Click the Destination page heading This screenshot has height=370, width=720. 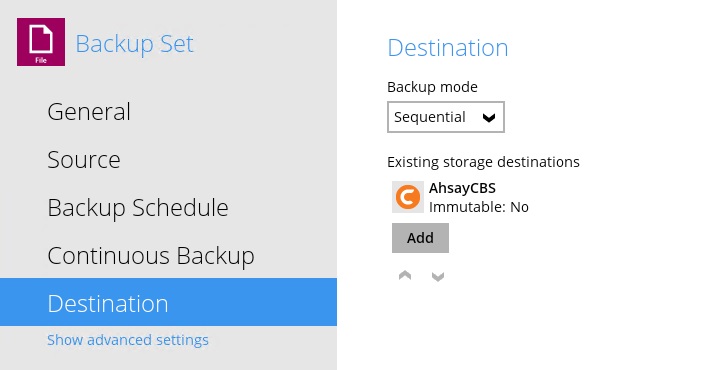[x=448, y=48]
